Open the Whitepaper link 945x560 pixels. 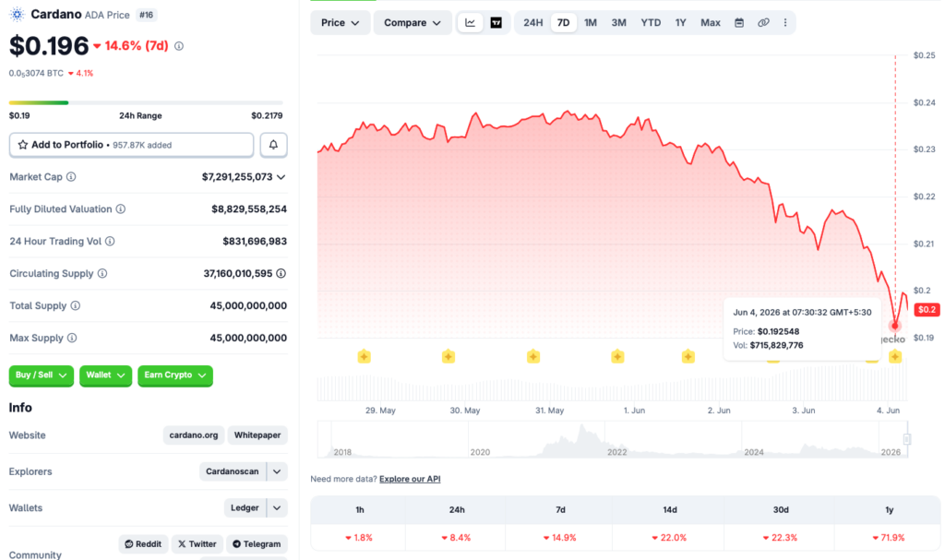coord(257,435)
